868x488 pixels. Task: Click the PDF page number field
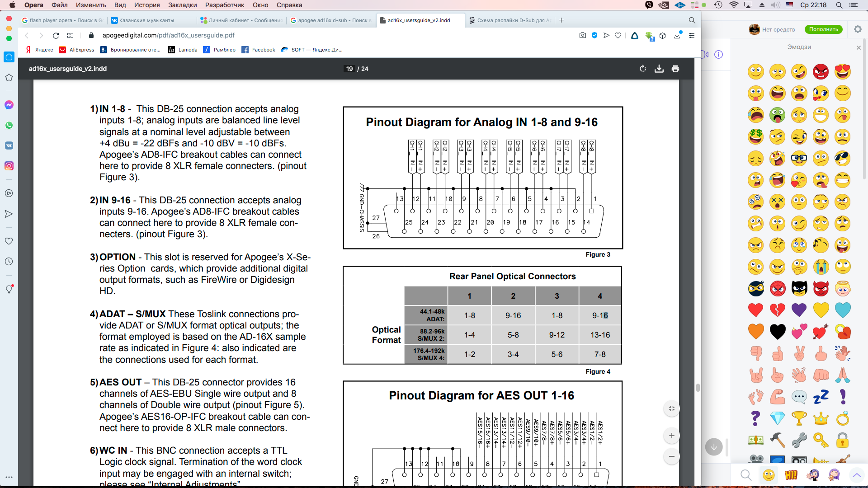coord(349,69)
